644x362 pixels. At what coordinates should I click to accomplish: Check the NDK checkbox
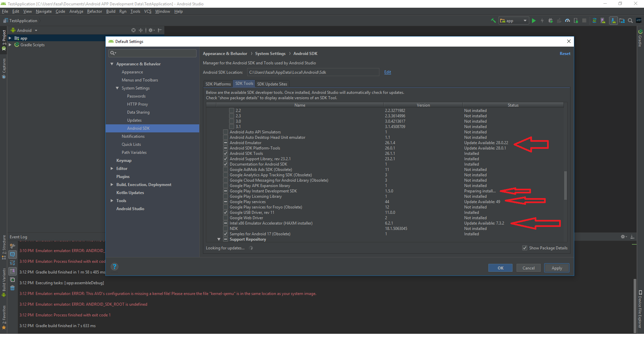click(226, 229)
